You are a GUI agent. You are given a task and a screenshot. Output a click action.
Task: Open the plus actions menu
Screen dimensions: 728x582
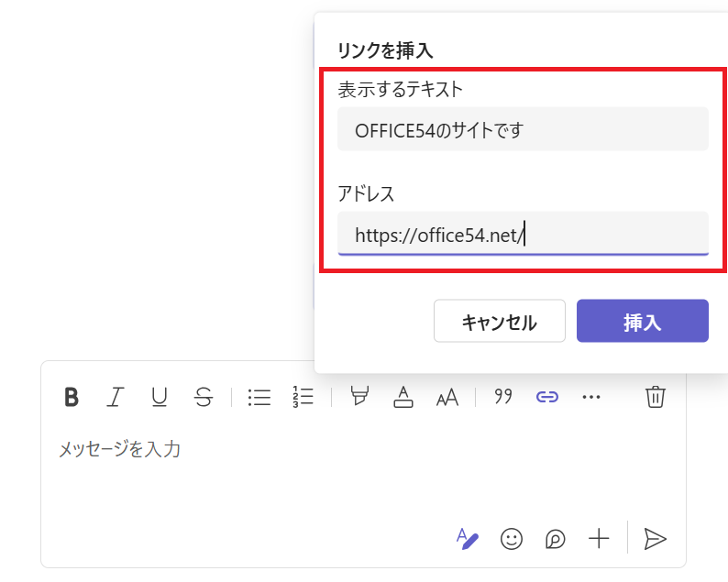599,539
